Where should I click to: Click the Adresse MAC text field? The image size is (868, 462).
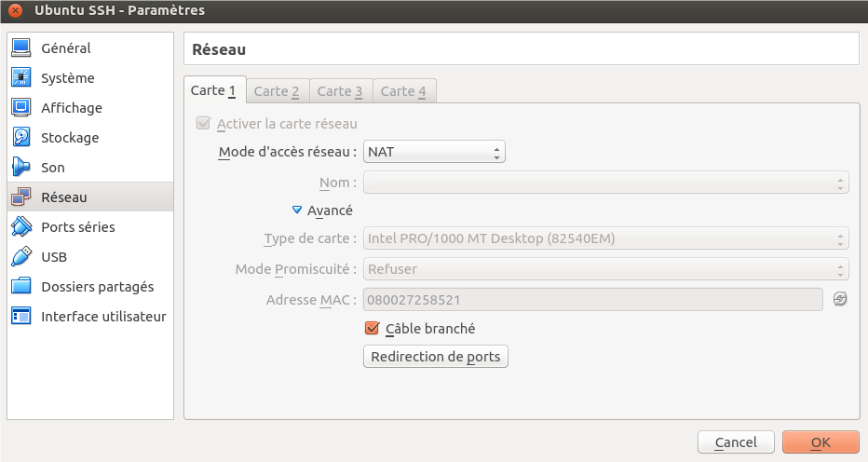click(592, 299)
